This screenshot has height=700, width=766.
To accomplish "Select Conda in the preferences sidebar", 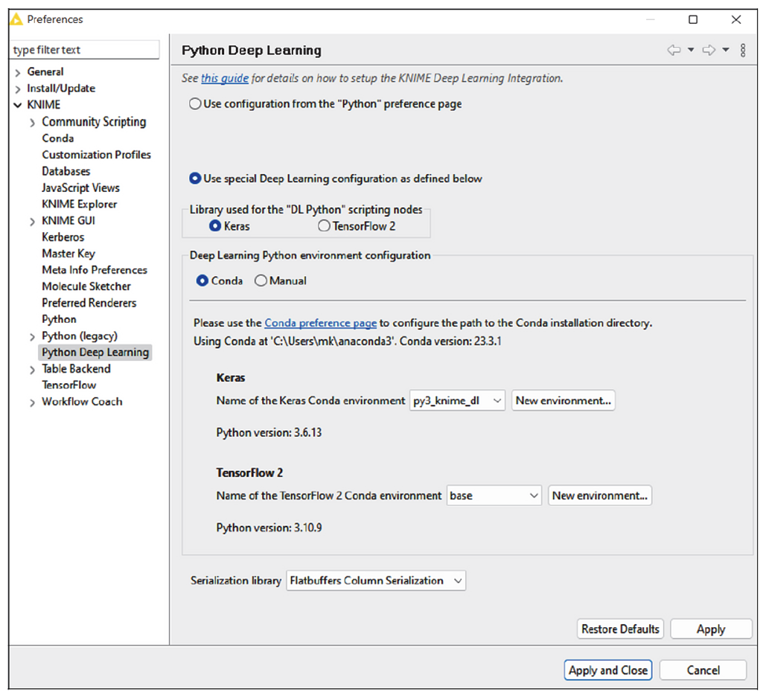I will pyautogui.click(x=57, y=138).
